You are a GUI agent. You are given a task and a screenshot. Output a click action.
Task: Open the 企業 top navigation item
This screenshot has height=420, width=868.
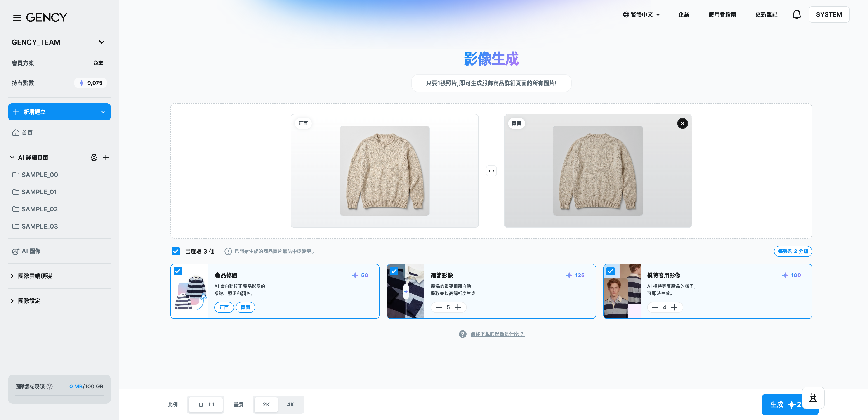coord(683,14)
